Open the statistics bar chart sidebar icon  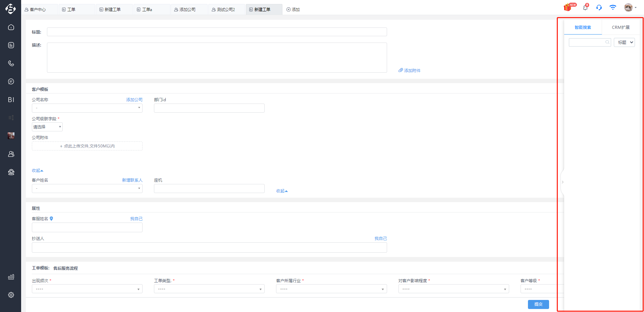tap(11, 277)
